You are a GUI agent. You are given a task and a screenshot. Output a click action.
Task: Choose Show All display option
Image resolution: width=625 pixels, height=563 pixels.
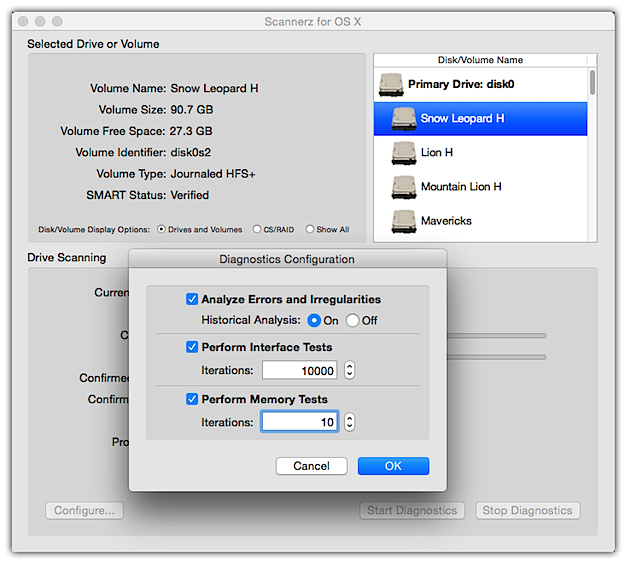tap(310, 229)
